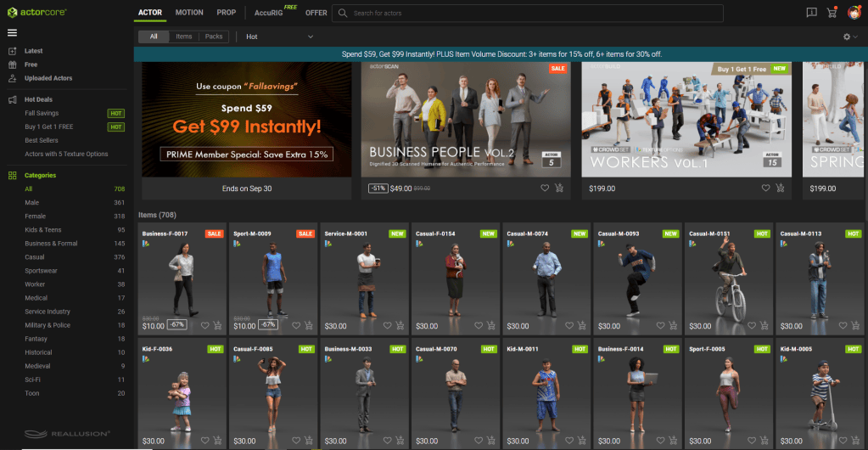Add Kid-M-0011 to cart
This screenshot has height=450, width=868.
tap(582, 441)
